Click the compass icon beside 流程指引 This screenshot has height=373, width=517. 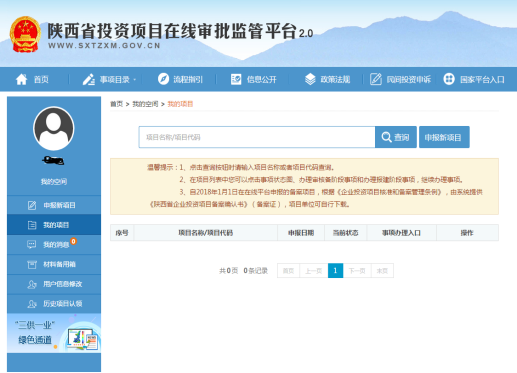[163, 79]
